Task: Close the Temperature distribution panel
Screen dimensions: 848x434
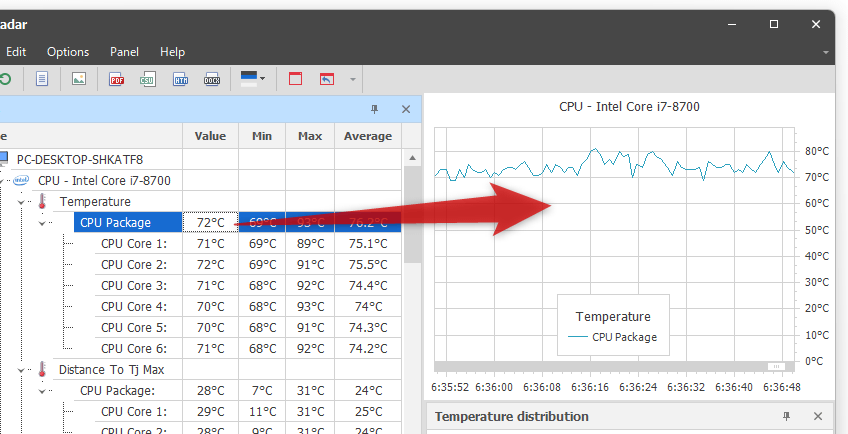Action: (x=818, y=416)
